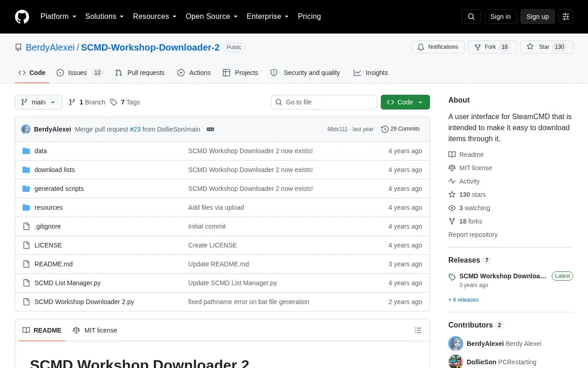
Task: Open pull request #23 link
Action: coord(135,129)
